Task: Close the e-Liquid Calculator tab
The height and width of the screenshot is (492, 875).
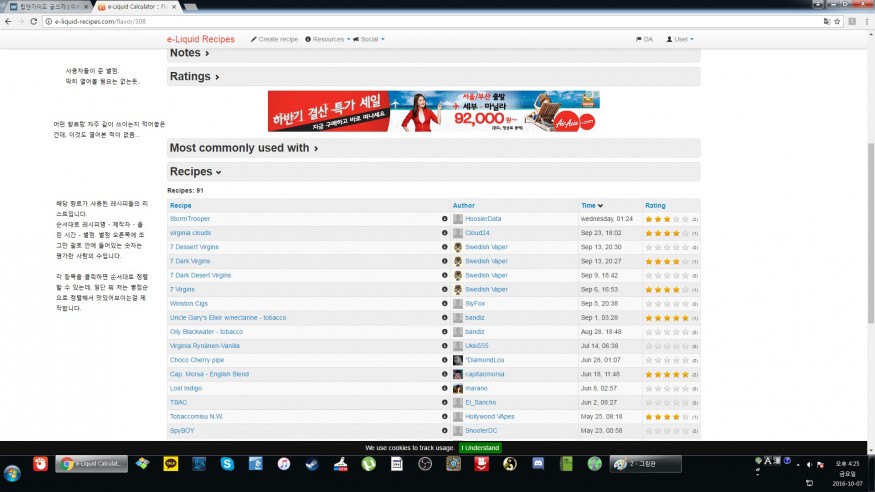Action: [x=174, y=7]
